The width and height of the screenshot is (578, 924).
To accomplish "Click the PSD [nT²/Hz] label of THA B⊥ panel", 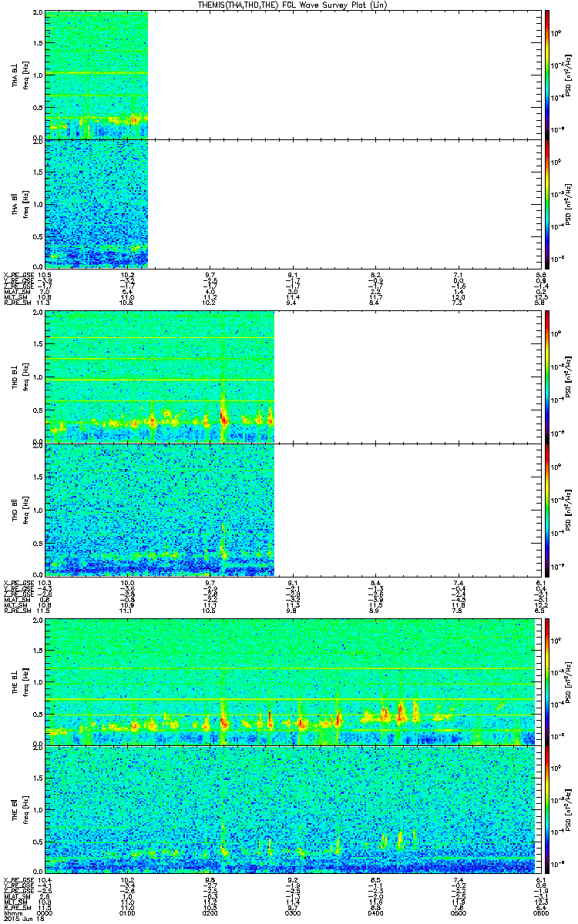I will click(x=569, y=75).
